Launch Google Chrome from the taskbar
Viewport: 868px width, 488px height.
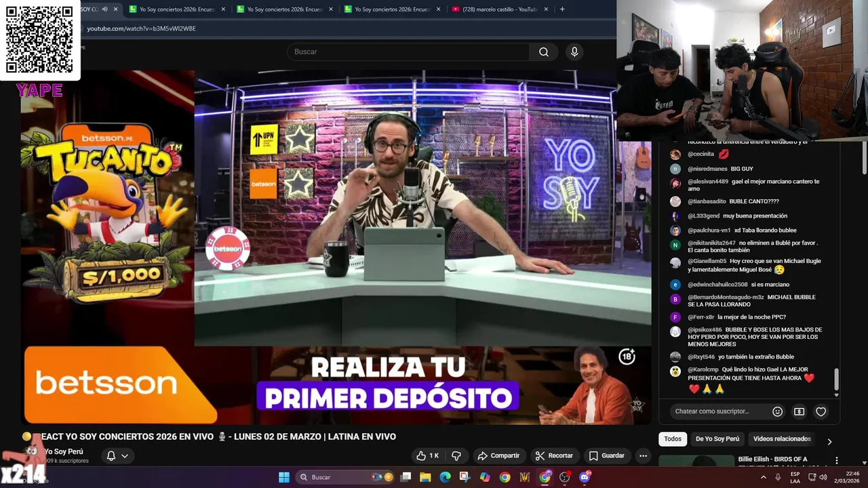(505, 477)
